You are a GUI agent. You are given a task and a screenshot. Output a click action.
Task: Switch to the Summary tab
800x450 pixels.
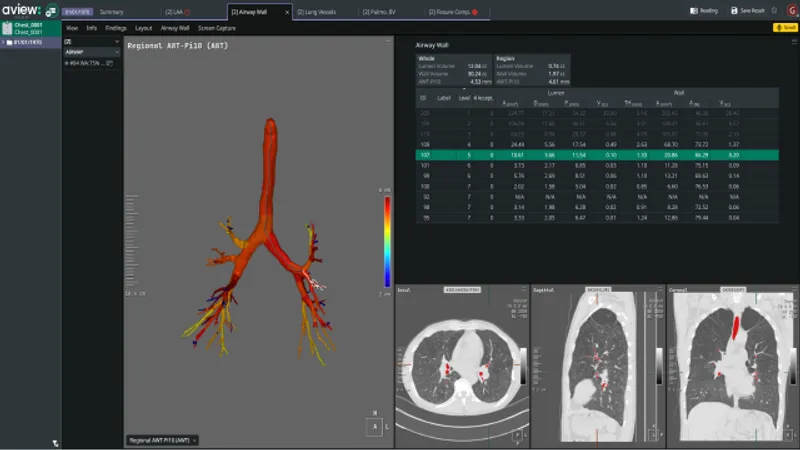point(111,12)
